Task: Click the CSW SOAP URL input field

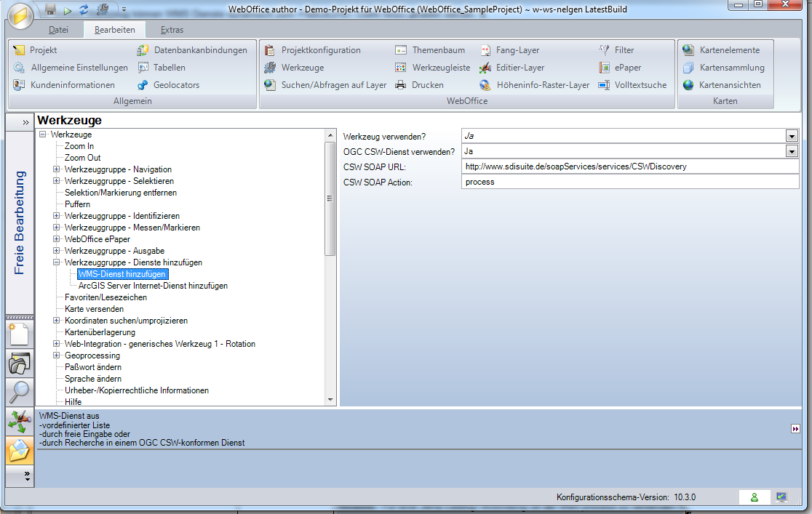Action: tap(629, 166)
